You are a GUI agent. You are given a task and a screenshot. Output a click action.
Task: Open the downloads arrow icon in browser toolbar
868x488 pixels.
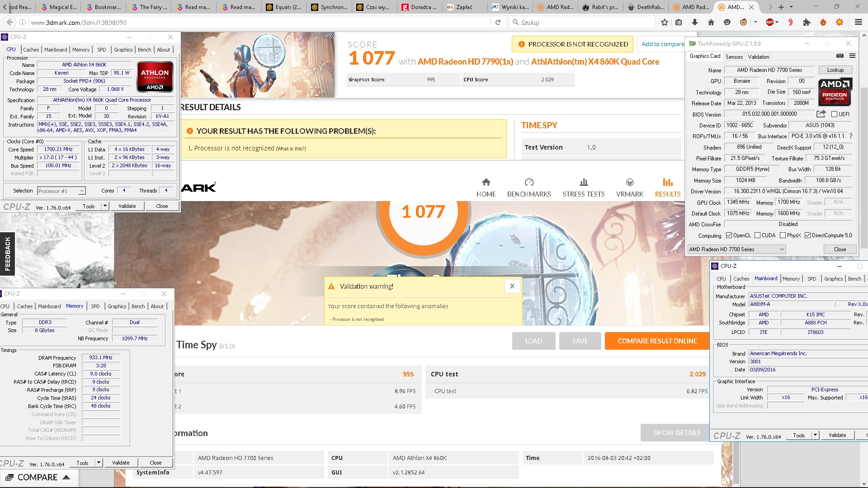pyautogui.click(x=695, y=22)
